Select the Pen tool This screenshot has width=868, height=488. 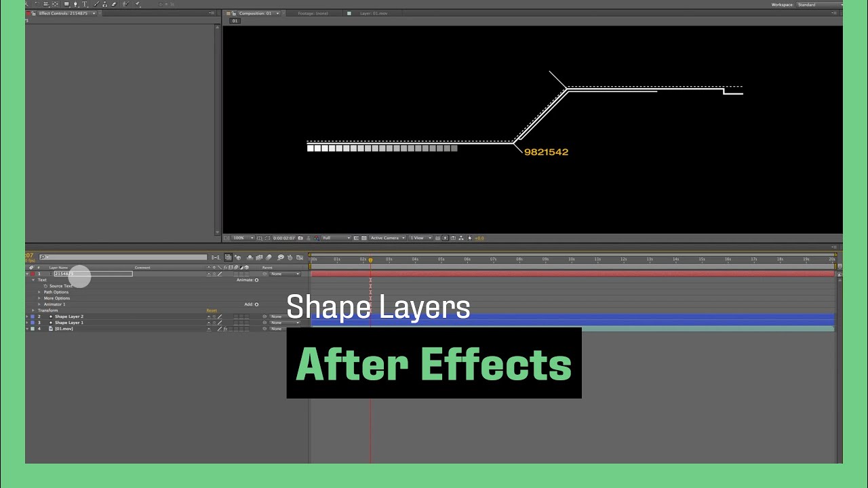point(75,4)
